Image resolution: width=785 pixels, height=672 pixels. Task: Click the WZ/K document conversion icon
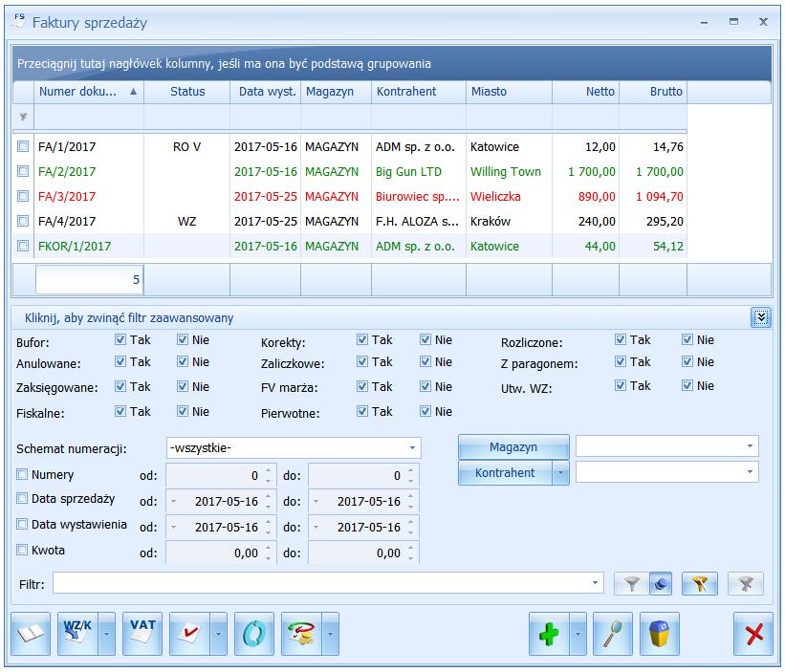77,634
